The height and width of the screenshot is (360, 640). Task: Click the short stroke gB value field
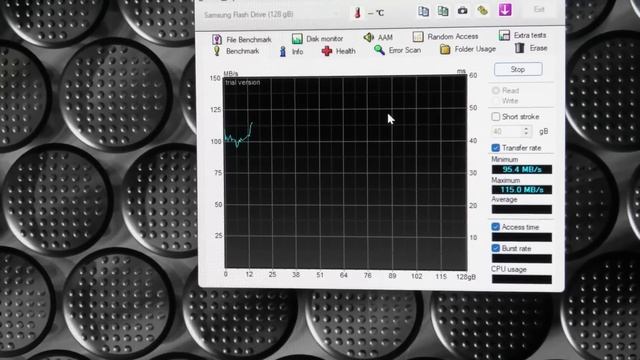507,131
